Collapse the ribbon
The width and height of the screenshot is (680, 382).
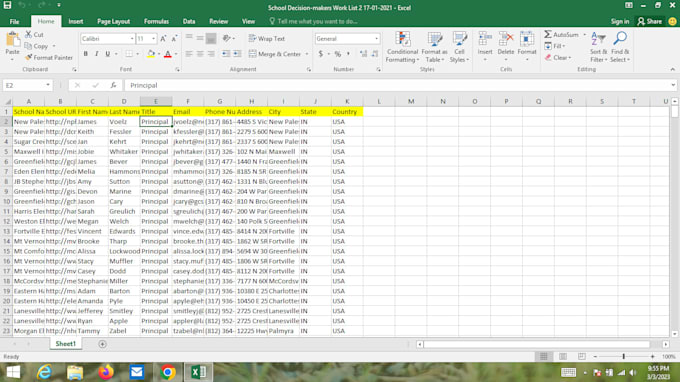[x=673, y=69]
